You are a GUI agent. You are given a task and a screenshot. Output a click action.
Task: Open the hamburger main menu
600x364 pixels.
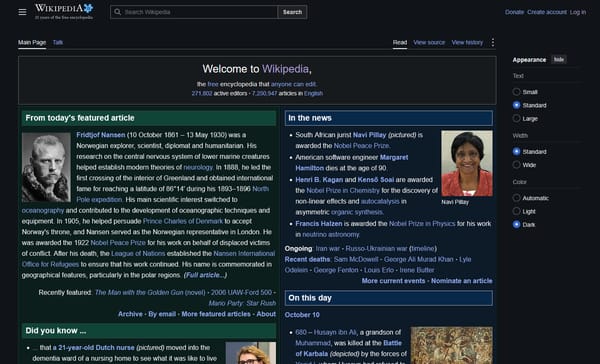(x=22, y=12)
